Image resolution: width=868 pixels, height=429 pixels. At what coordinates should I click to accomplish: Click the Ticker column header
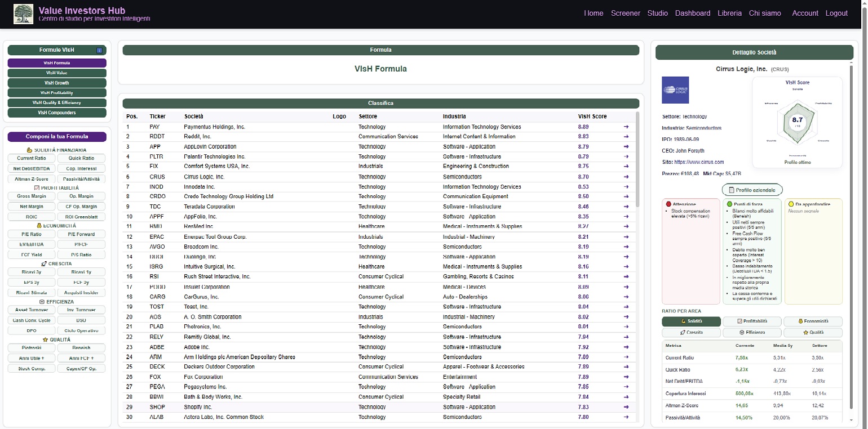[158, 117]
